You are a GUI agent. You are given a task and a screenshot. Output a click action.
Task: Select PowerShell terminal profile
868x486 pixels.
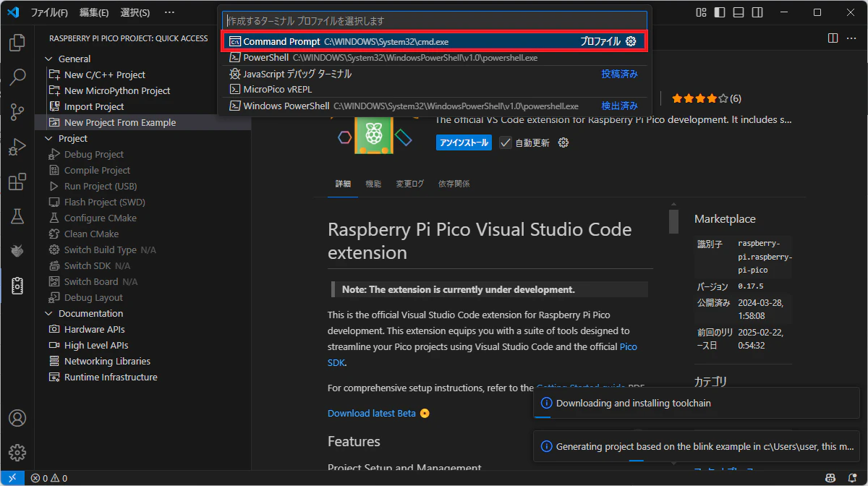pyautogui.click(x=435, y=57)
